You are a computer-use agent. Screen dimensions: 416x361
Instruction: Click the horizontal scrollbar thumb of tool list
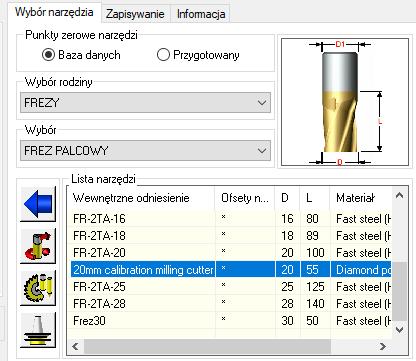point(207,346)
